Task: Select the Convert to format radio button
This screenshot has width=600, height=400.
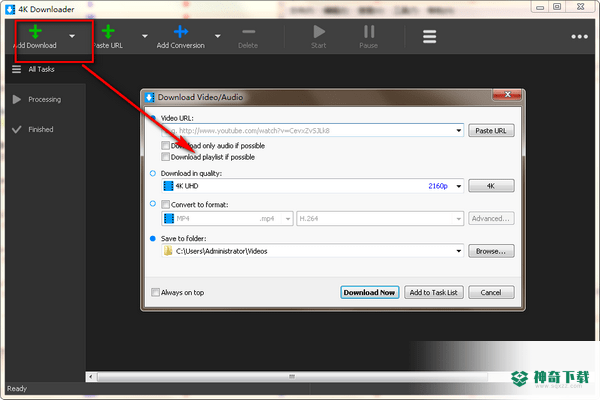Action: [x=153, y=204]
